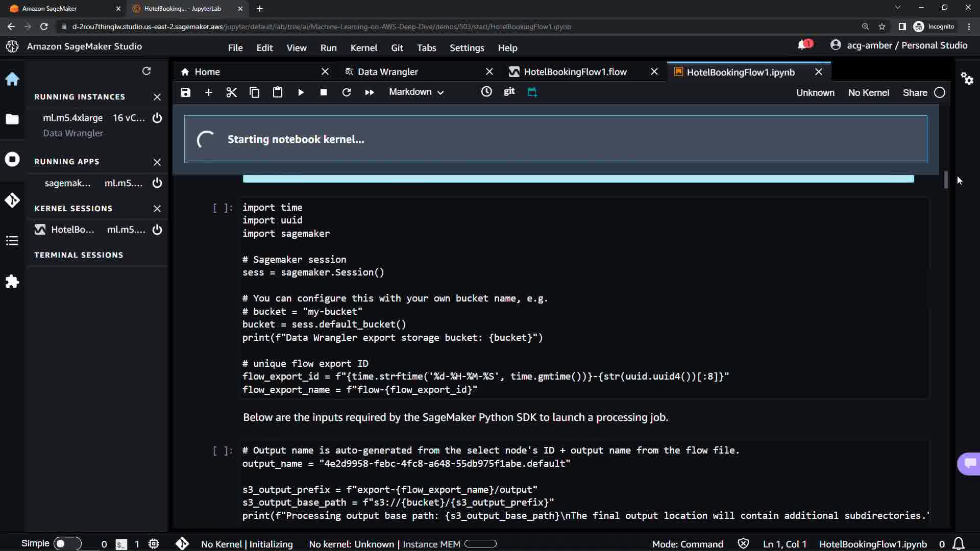Restart kernel and run all cells

pyautogui.click(x=369, y=92)
